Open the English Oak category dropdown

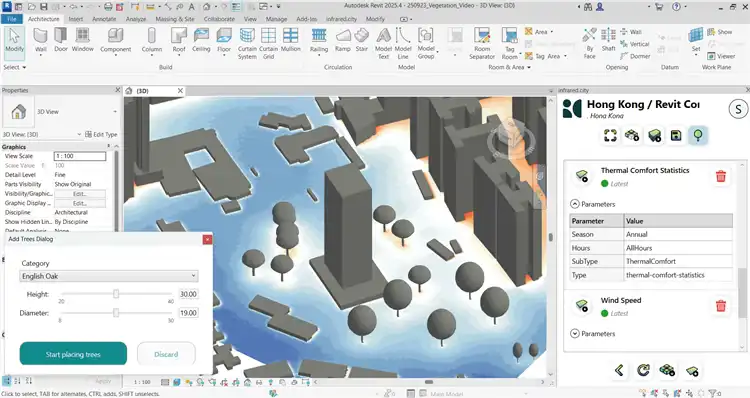109,276
